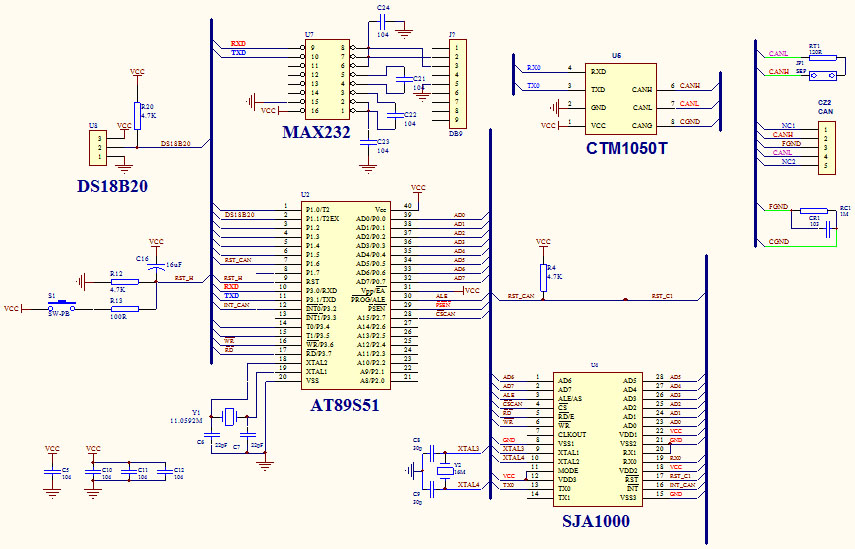Click the C5 decoupling capacitor

[52, 471]
